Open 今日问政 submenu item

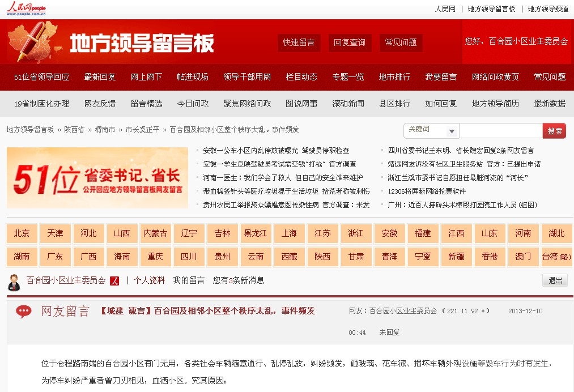pos(193,104)
